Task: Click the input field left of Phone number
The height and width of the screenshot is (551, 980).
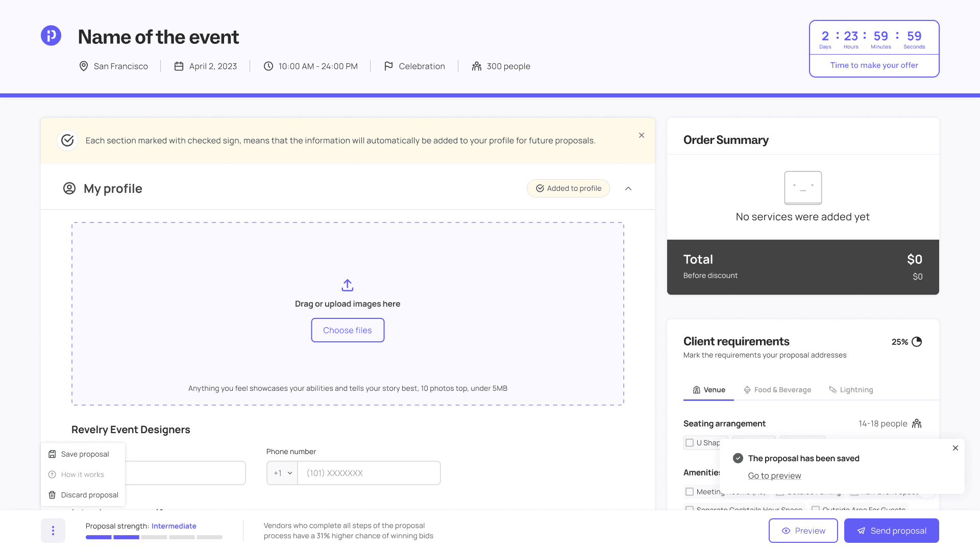Action: [x=185, y=473]
